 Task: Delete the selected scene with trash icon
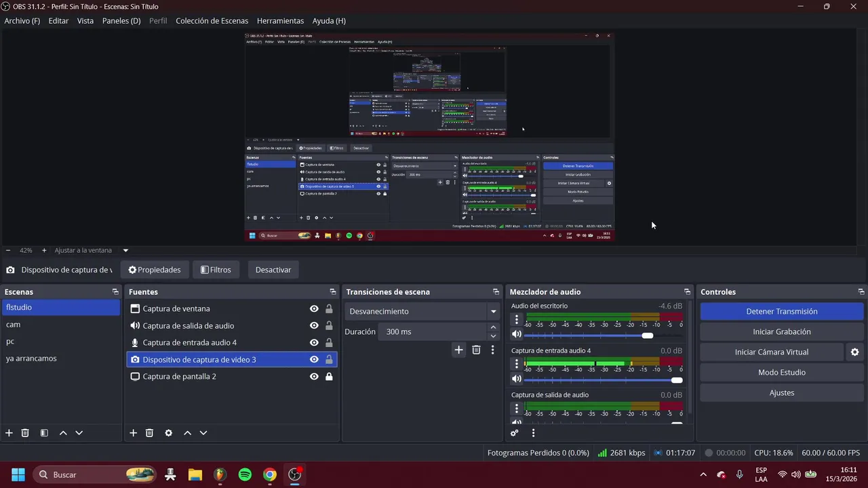[25, 432]
